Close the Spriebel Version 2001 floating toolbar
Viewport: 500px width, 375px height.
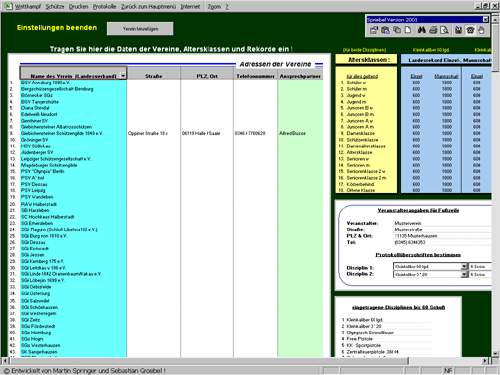click(x=486, y=20)
